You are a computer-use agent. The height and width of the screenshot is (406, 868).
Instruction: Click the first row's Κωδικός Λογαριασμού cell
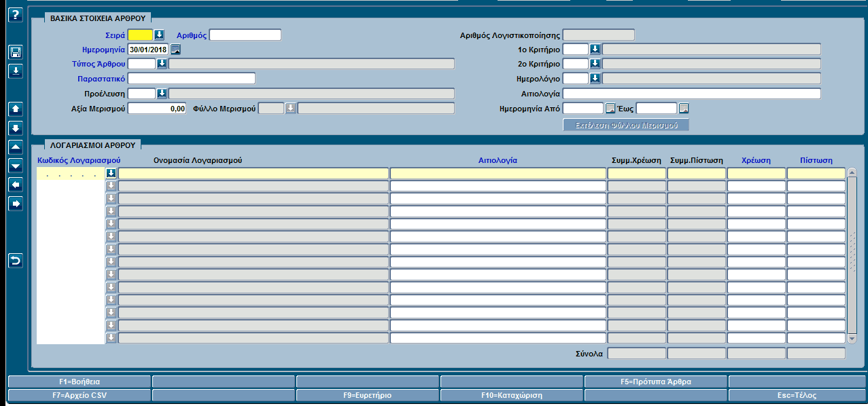click(x=71, y=174)
